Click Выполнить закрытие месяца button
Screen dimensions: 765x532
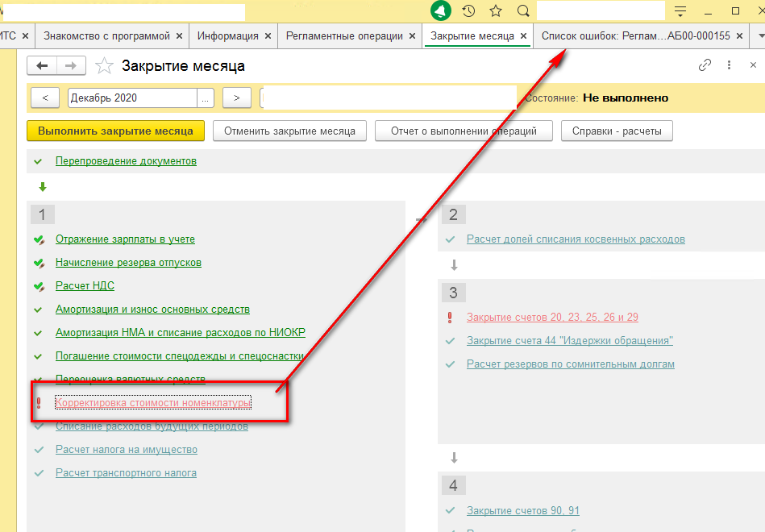115,131
